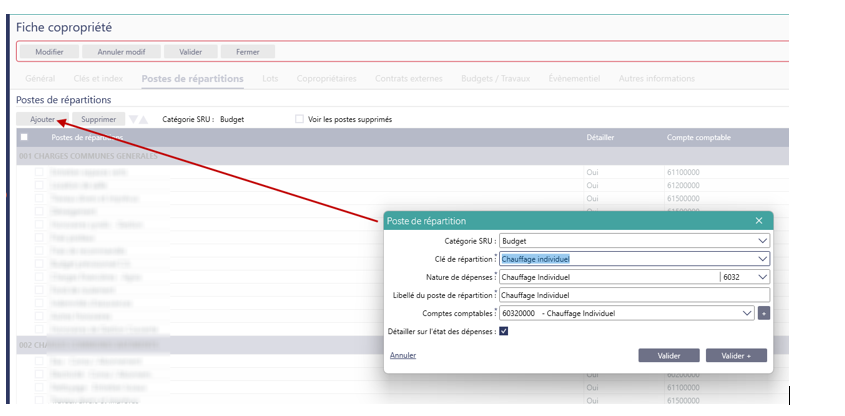Click the Valider + button in dialog
This screenshot has height=416, width=845.
click(x=736, y=355)
